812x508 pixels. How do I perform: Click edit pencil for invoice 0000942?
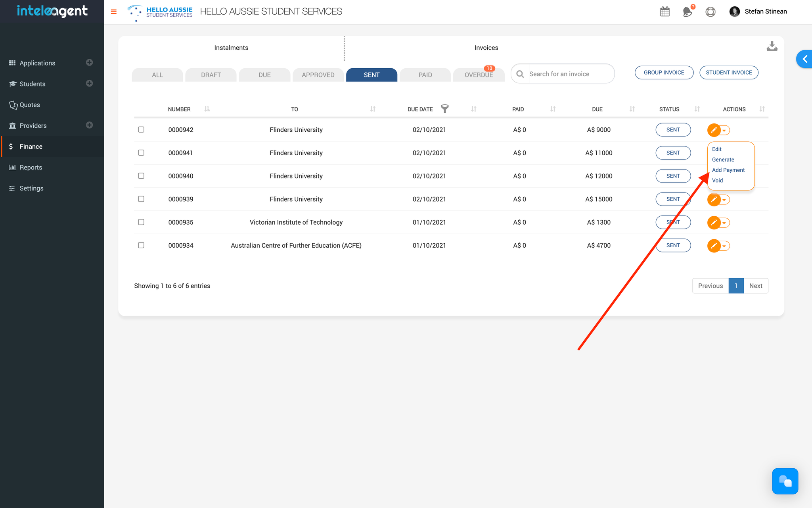pos(714,130)
